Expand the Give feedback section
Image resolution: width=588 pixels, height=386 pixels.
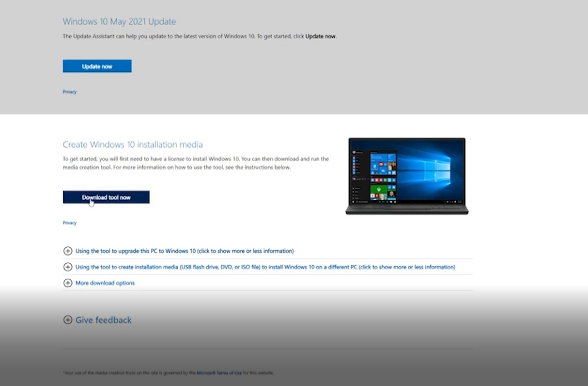coord(104,320)
